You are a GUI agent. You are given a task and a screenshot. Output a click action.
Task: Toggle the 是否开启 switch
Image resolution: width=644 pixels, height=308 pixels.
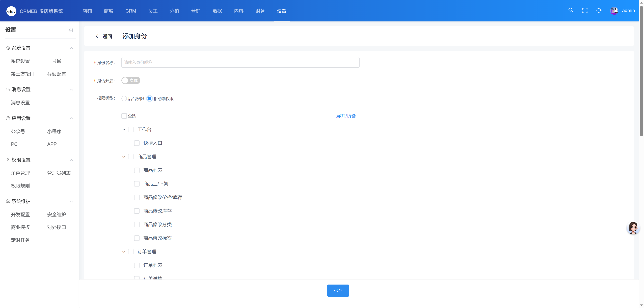(131, 80)
